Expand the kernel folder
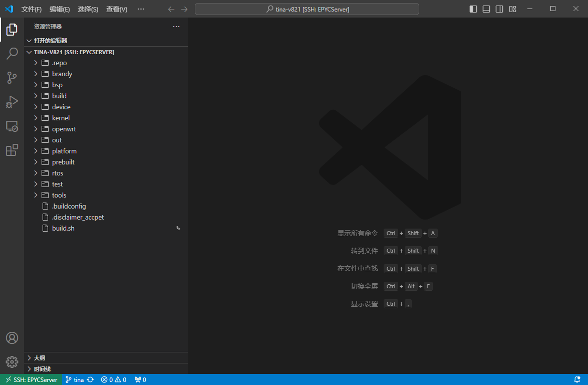Image resolution: width=588 pixels, height=385 pixels. pos(61,118)
